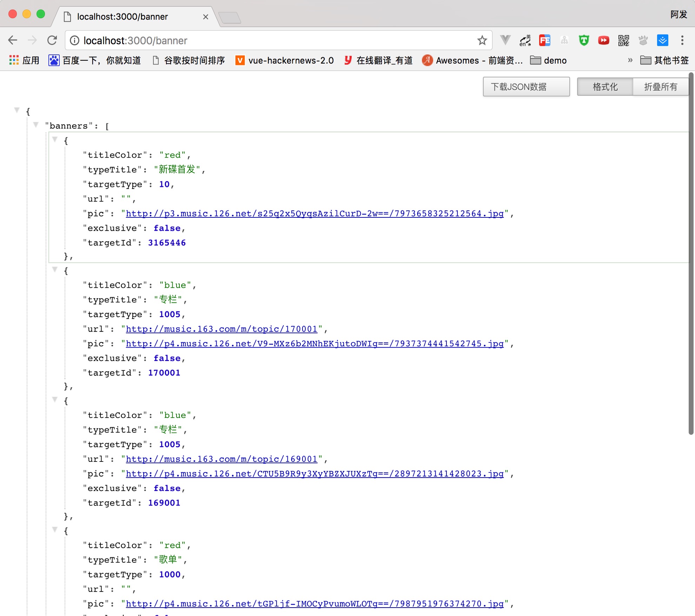
Task: Collapse the first banner object
Action: pos(55,139)
